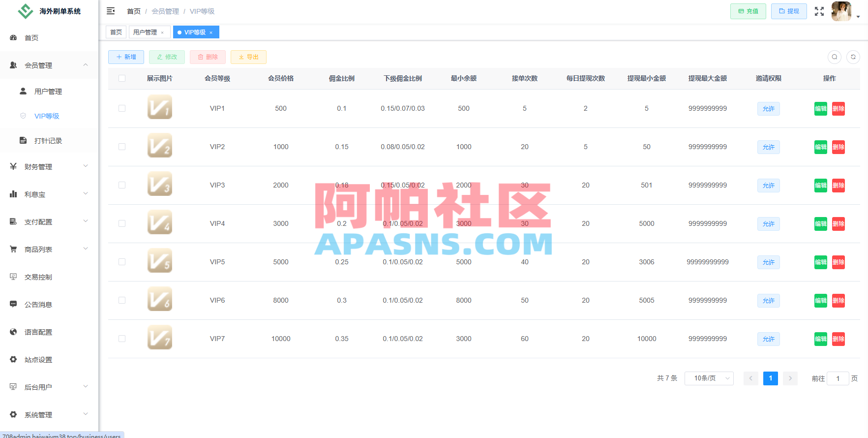
Task: Open the VIP1 badge image
Action: (x=160, y=107)
